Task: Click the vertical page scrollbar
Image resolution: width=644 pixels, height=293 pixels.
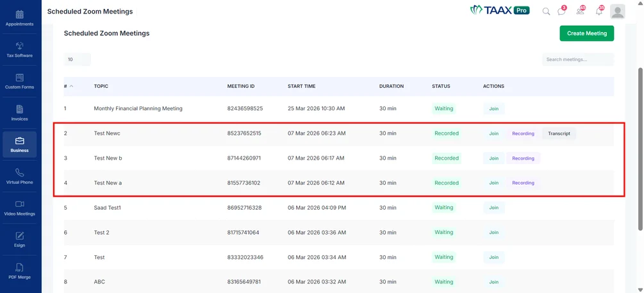Action: point(640,148)
